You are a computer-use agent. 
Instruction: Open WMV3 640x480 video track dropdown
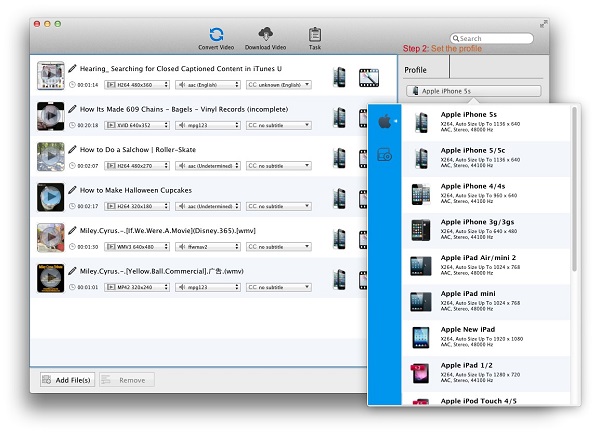coord(137,246)
